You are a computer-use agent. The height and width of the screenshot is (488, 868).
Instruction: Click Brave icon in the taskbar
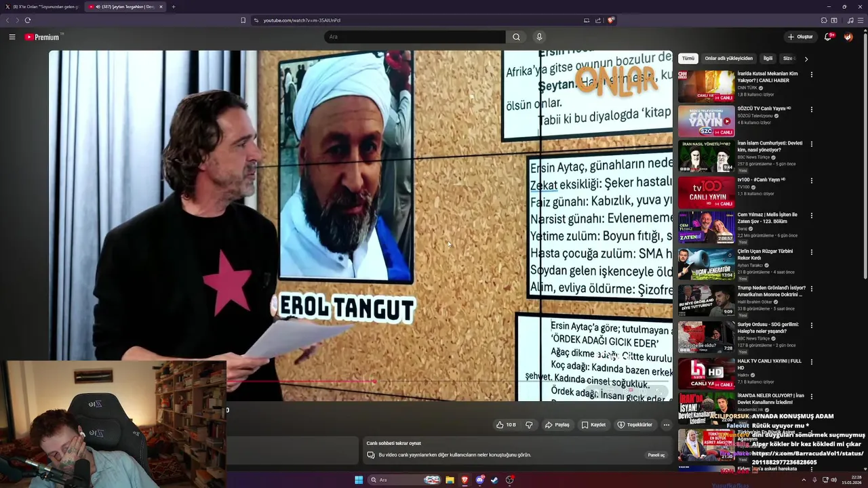coord(465,480)
